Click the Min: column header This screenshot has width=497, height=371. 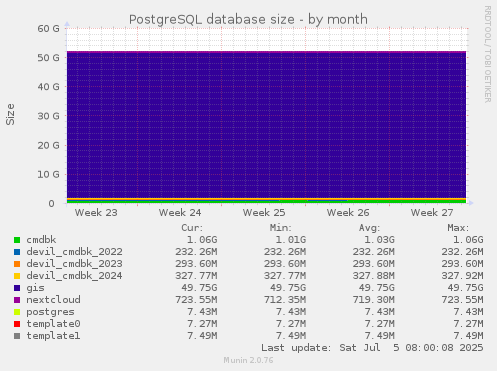[x=281, y=228]
